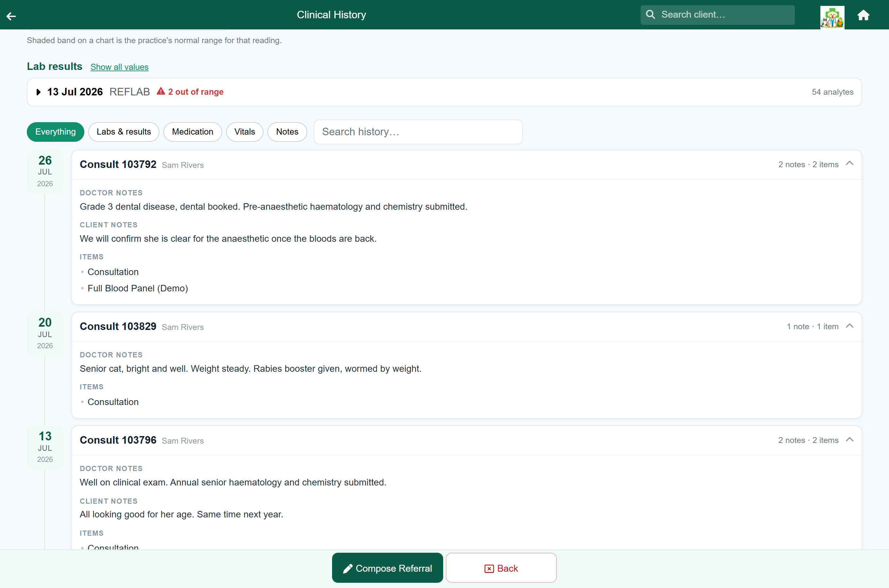
Task: Click '1 note · 1 item' summary
Action: click(x=813, y=327)
